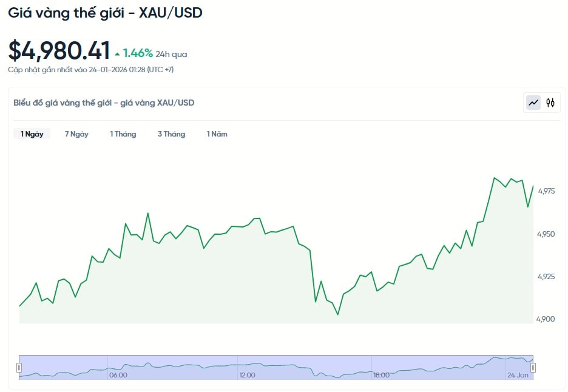Toggle the chart type to candlestick mode

[x=550, y=103]
